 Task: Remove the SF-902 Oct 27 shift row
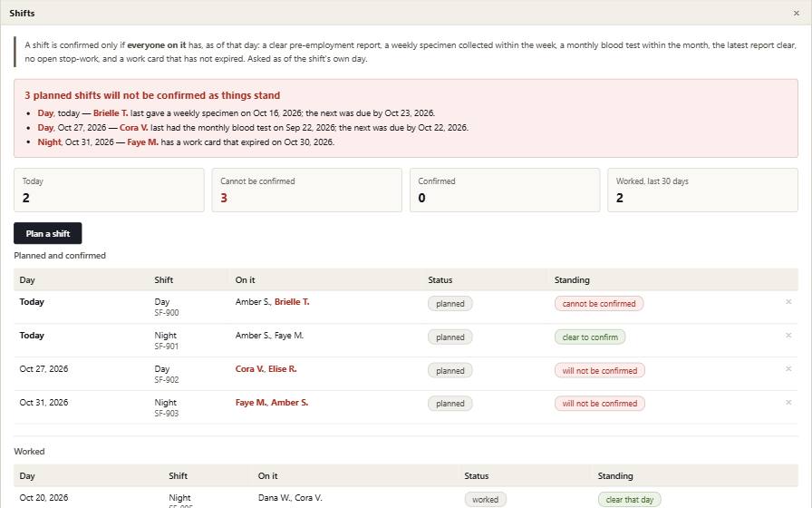pyautogui.click(x=788, y=368)
